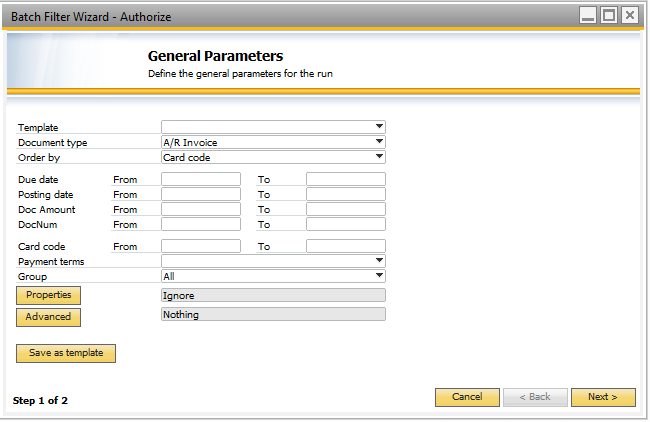Maximize the wizard window

click(x=609, y=15)
